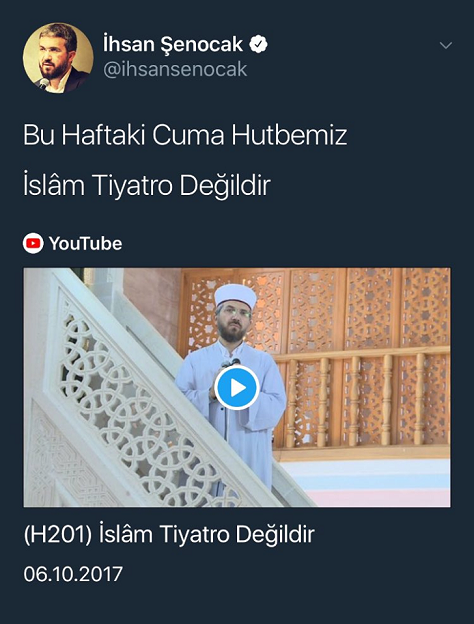Open video title (H201) İslâm Tiyatro Değildir
The height and width of the screenshot is (624, 474).
(169, 534)
